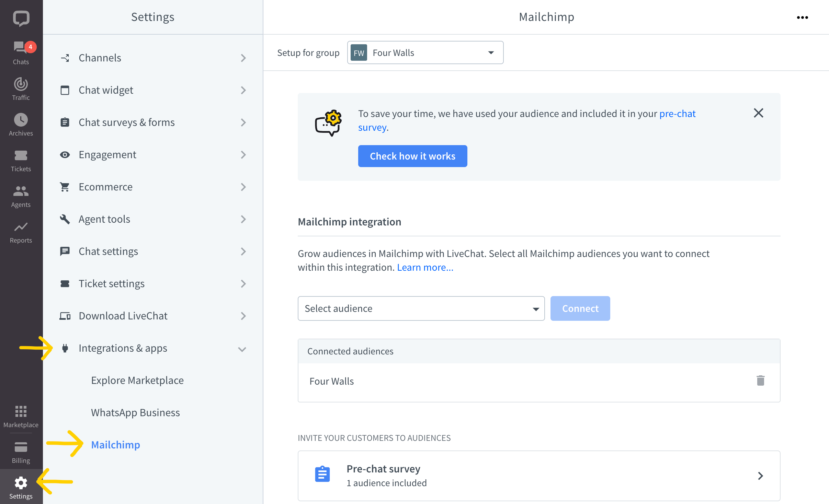Open the Agents section
The width and height of the screenshot is (829, 504).
pos(21,196)
